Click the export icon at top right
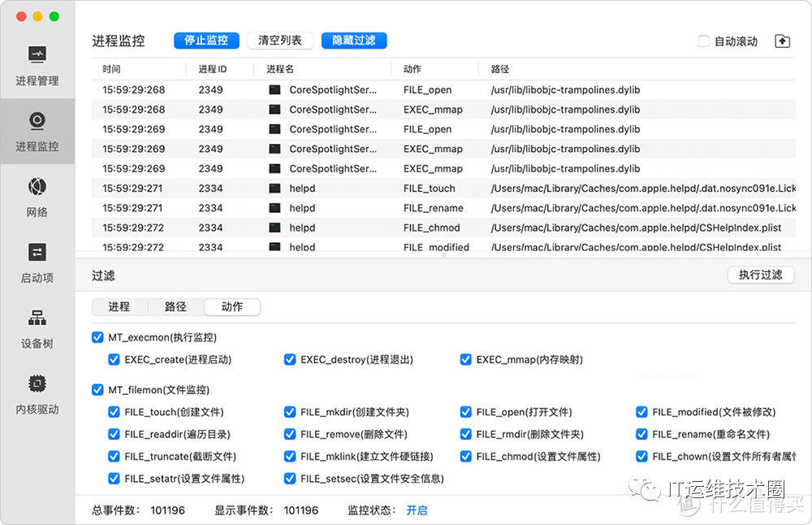The height and width of the screenshot is (525, 812). pos(782,41)
